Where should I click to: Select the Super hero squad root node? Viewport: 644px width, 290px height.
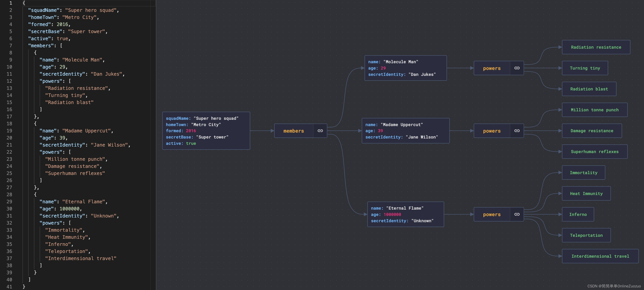206,130
